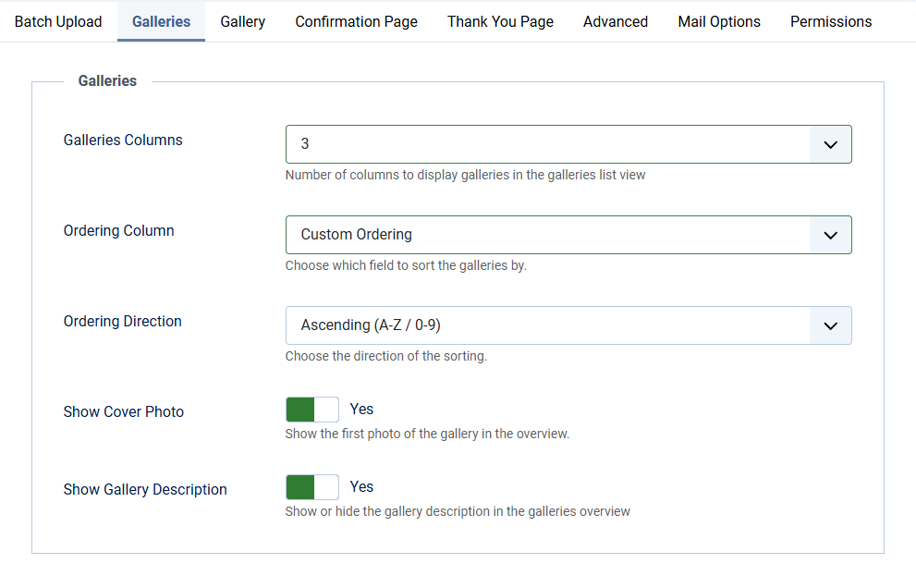Disable Show Gallery Description
The image size is (916, 588).
[311, 486]
